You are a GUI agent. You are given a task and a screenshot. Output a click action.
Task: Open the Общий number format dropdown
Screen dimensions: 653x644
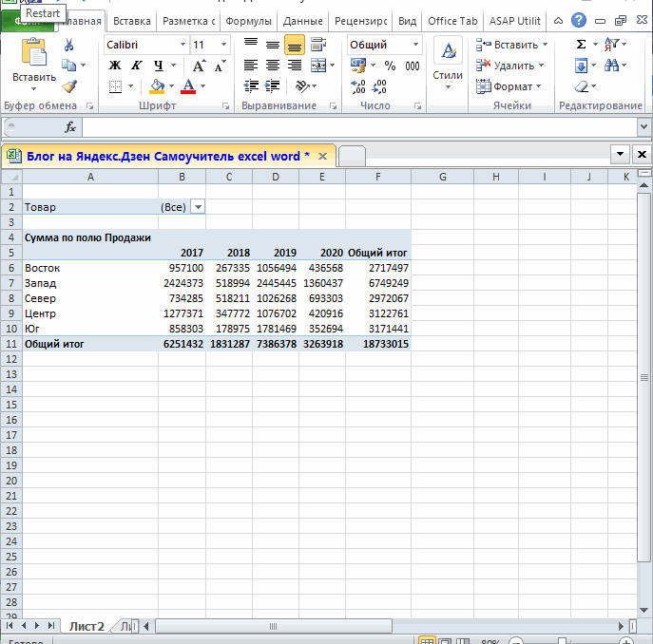(415, 45)
